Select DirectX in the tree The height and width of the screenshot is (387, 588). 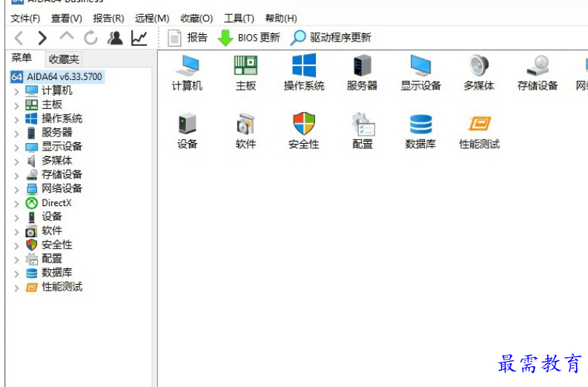click(56, 203)
